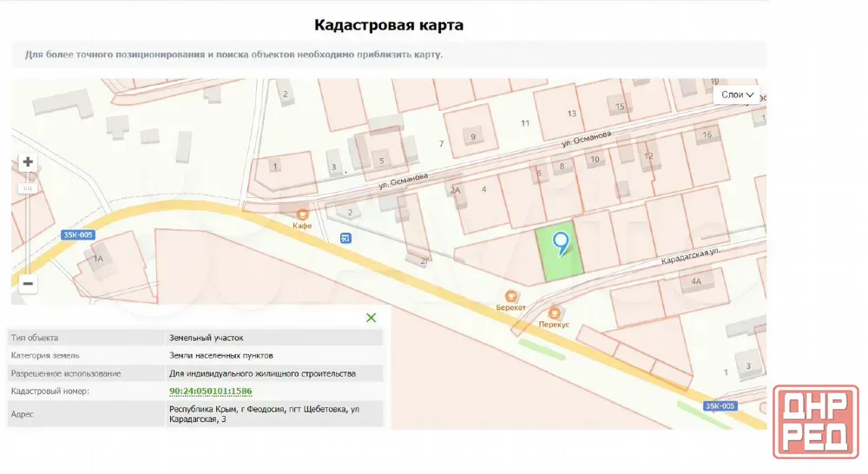Click the Тип объекта row label
Viewport: 868px width, 474px height.
point(35,337)
